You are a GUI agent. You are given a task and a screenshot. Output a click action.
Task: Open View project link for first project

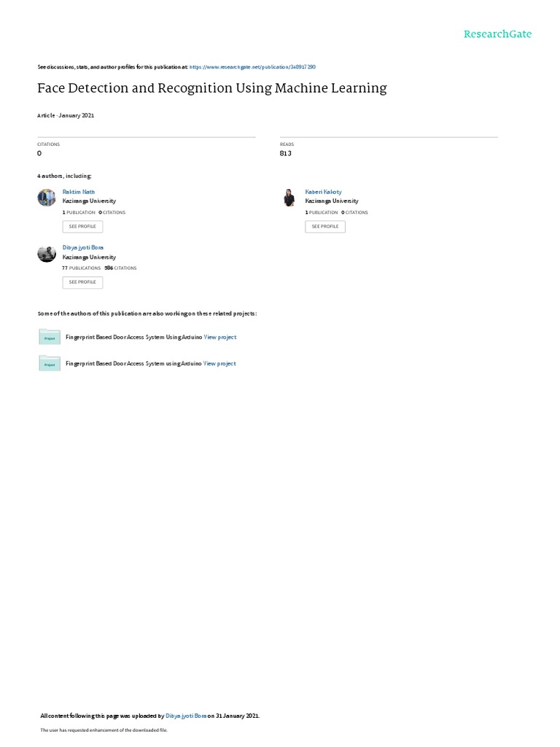pyautogui.click(x=220, y=337)
